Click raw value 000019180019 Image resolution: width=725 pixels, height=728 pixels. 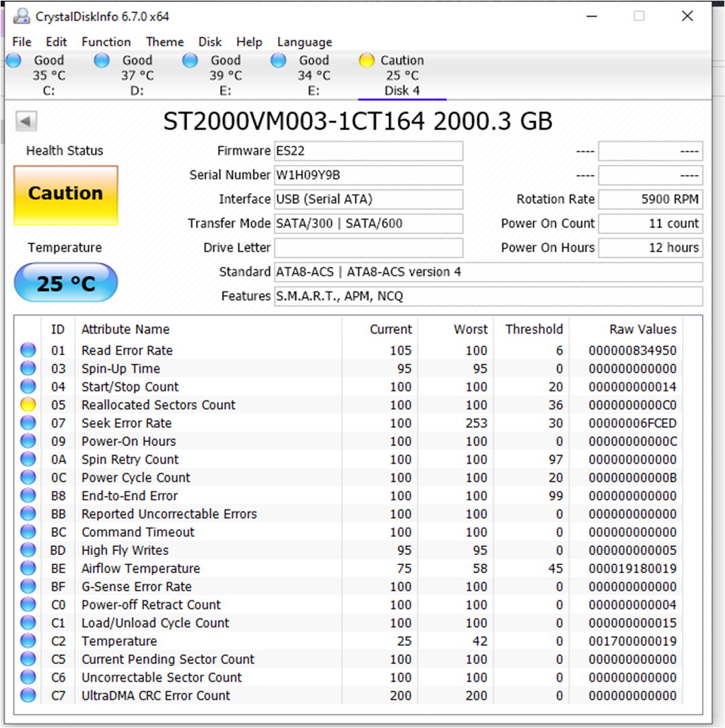[x=633, y=569]
